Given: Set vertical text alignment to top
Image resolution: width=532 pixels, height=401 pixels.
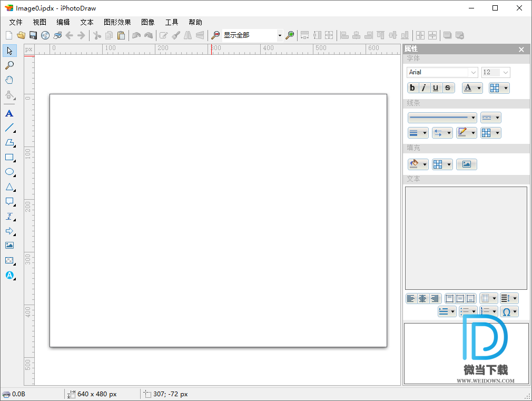Looking at the screenshot, I should click(x=449, y=298).
